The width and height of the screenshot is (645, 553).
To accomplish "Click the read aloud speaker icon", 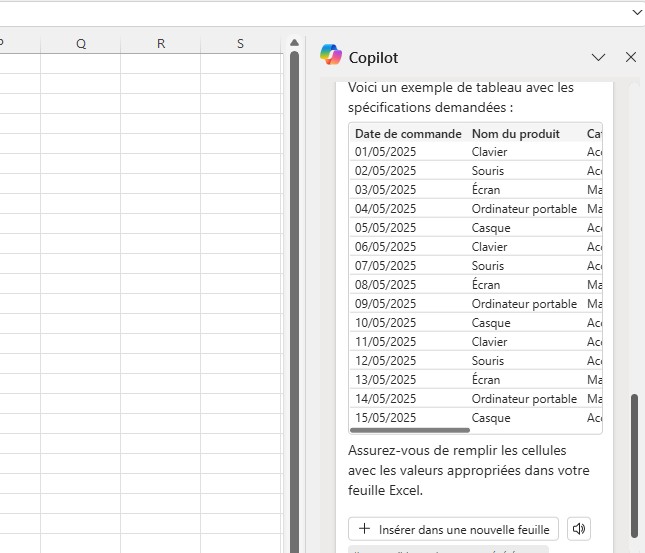I will [x=578, y=529].
